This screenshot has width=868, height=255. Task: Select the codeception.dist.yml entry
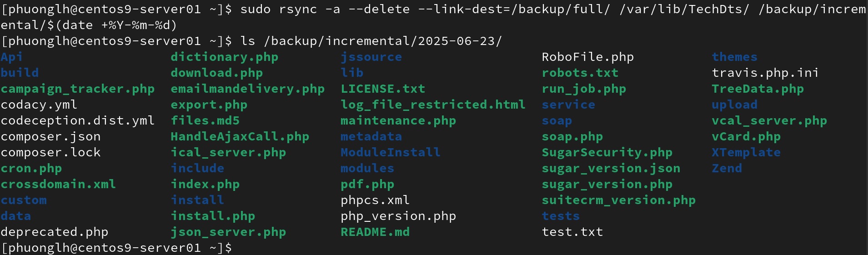tap(78, 121)
